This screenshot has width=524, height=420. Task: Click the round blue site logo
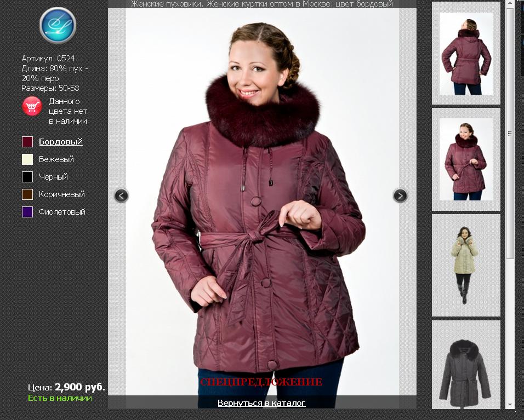[x=58, y=26]
